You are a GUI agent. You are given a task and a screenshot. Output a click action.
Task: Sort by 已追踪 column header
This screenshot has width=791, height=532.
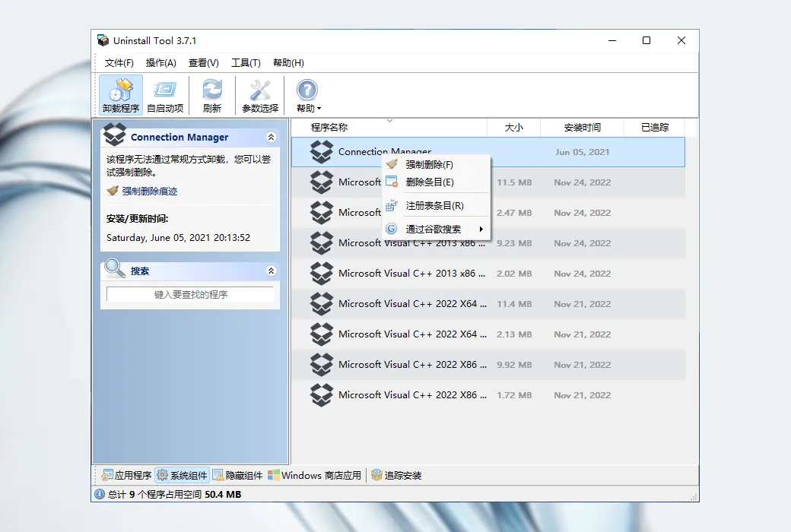[x=655, y=128]
